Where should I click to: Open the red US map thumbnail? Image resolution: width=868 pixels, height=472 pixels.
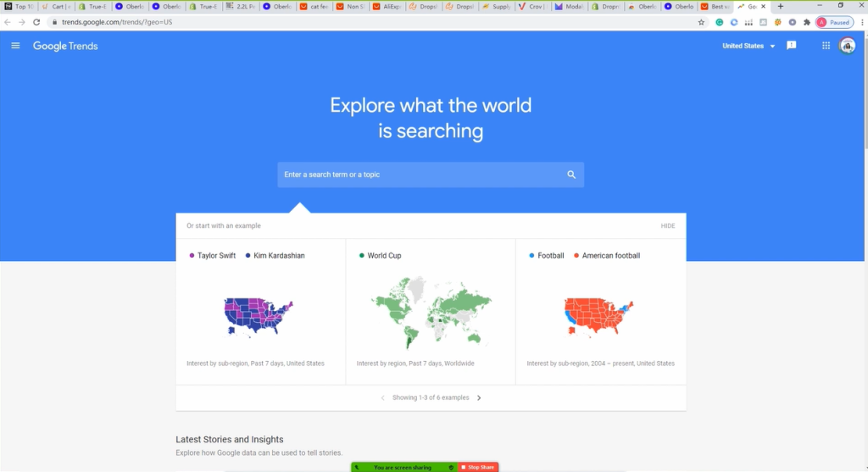(598, 317)
